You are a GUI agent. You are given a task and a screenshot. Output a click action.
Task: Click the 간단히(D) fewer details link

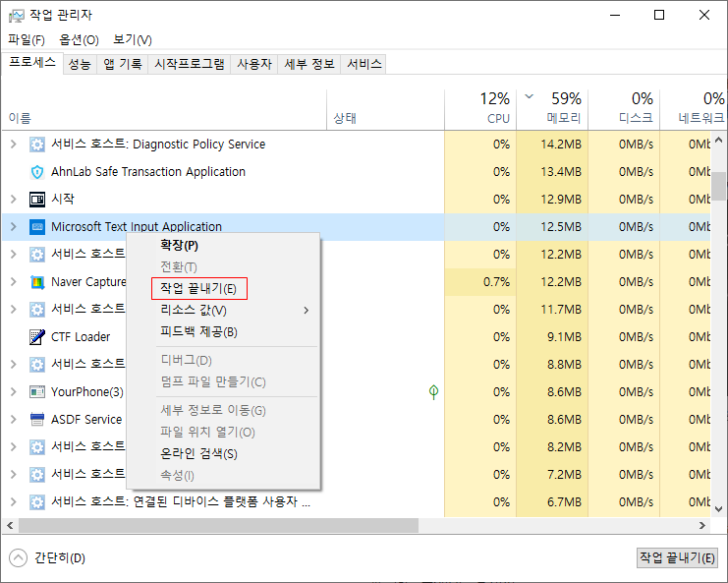[x=59, y=557]
